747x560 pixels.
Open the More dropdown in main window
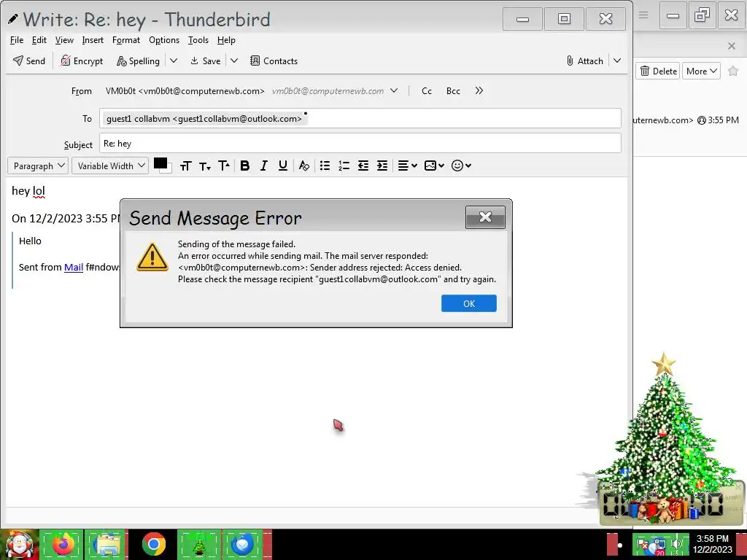coord(701,71)
